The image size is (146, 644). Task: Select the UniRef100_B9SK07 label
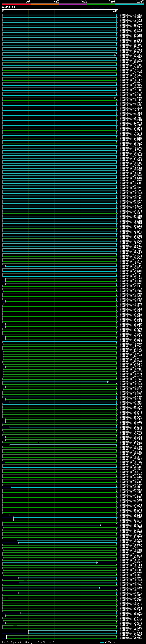pyautogui.click(x=131, y=25)
